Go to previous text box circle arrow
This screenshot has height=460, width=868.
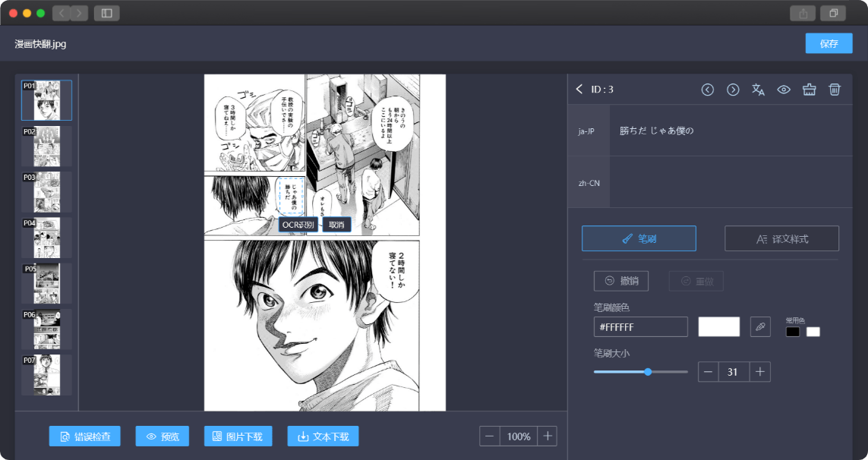708,90
